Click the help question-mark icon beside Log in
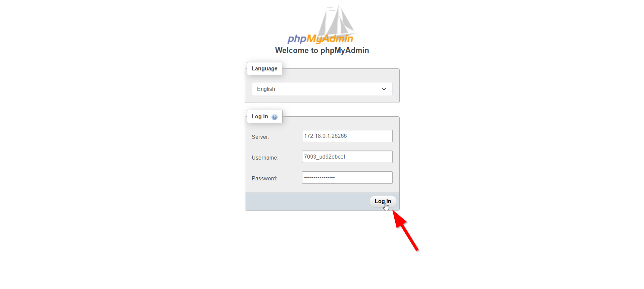Screen dimensions: 644x289 (x=275, y=117)
